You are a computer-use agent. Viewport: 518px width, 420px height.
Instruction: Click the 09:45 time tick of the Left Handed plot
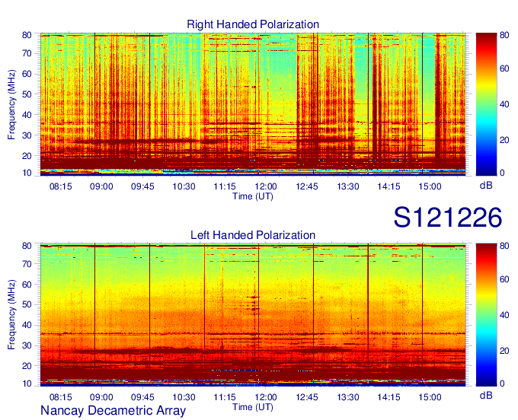(142, 398)
